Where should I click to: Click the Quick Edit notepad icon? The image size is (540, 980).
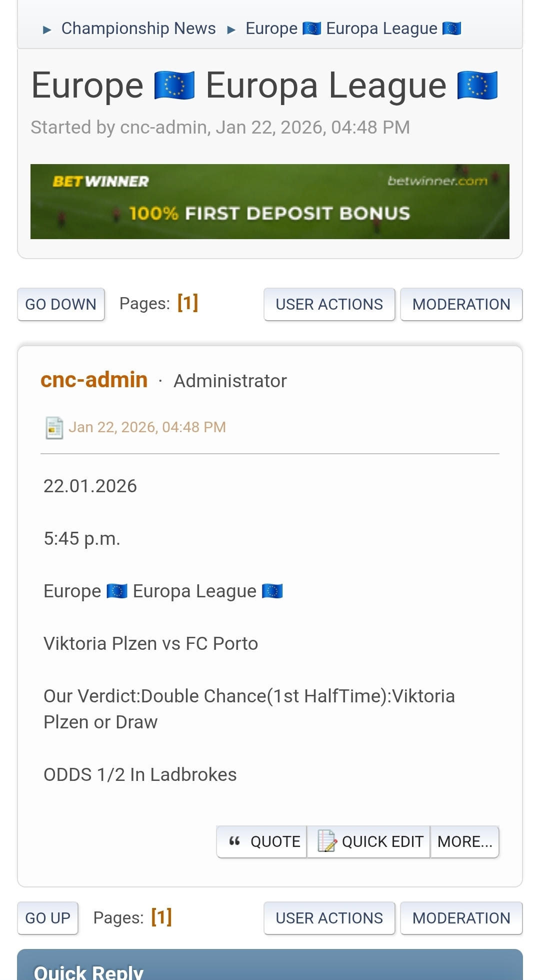(x=327, y=841)
